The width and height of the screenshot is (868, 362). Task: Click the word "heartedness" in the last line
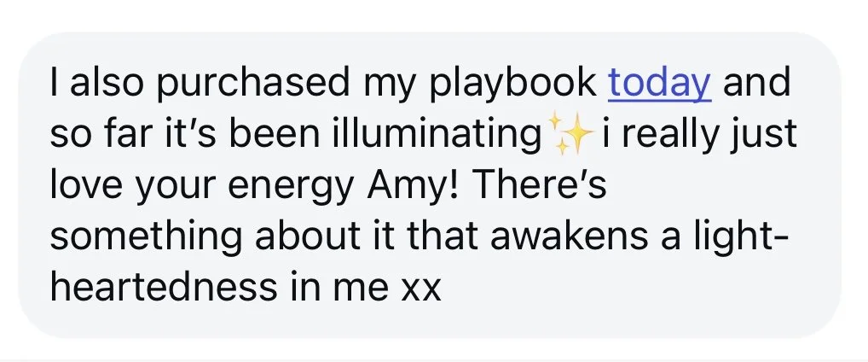[163, 287]
